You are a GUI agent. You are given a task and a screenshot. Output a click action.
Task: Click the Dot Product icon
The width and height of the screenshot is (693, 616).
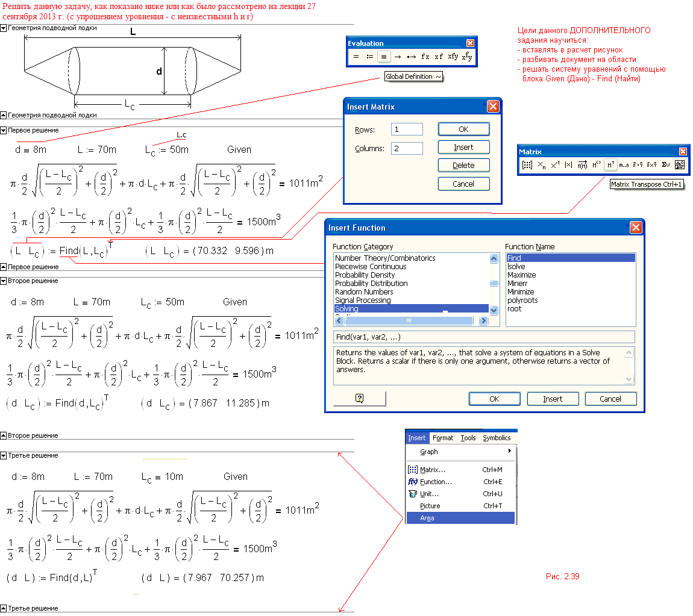(638, 165)
